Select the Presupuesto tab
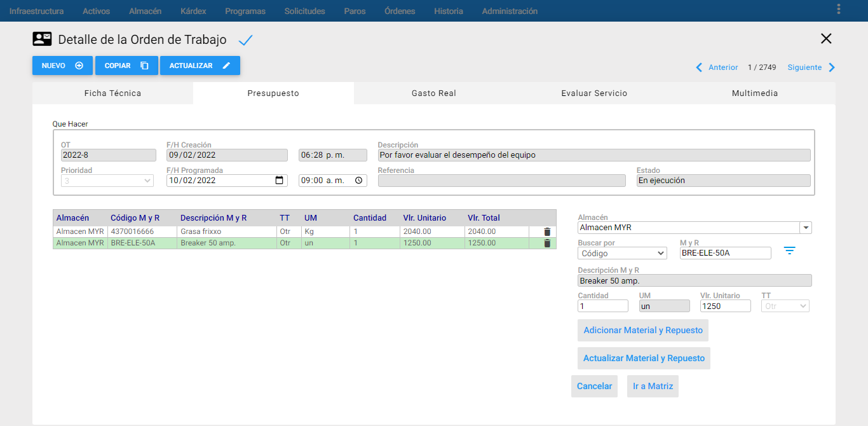 273,93
